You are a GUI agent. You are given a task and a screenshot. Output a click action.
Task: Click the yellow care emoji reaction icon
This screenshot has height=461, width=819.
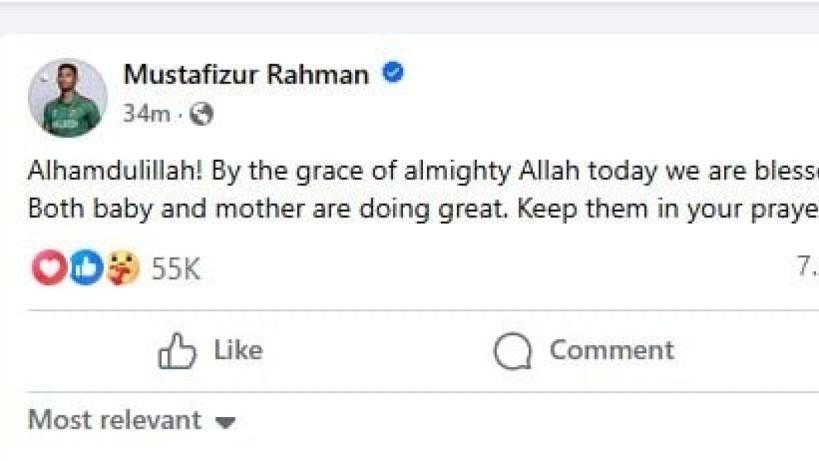click(122, 267)
